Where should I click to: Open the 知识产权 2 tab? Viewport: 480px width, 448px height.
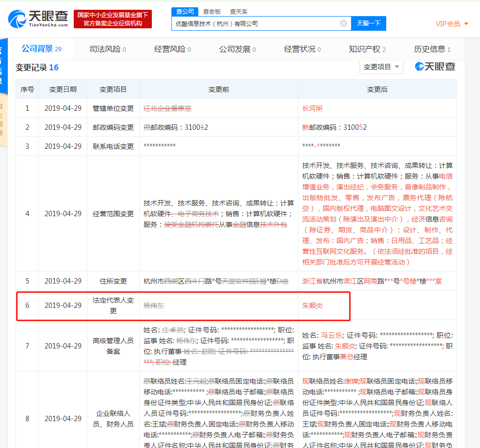pyautogui.click(x=367, y=49)
